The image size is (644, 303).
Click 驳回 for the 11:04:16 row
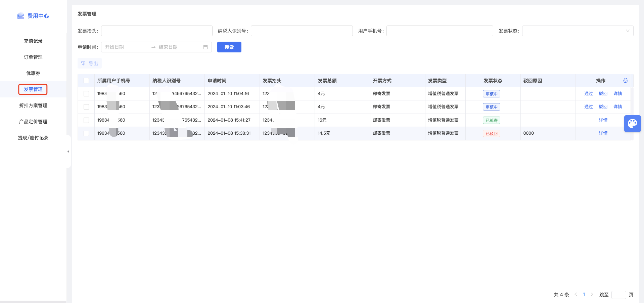(603, 94)
